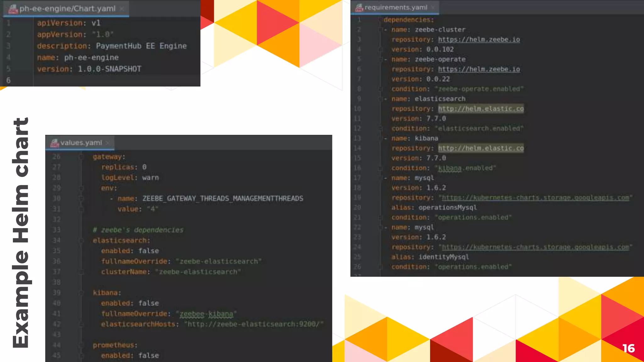Viewport: 644px width, 362px height.
Task: Close the ph-ee-engine/Chart.yaml editor tab
Action: click(x=122, y=9)
